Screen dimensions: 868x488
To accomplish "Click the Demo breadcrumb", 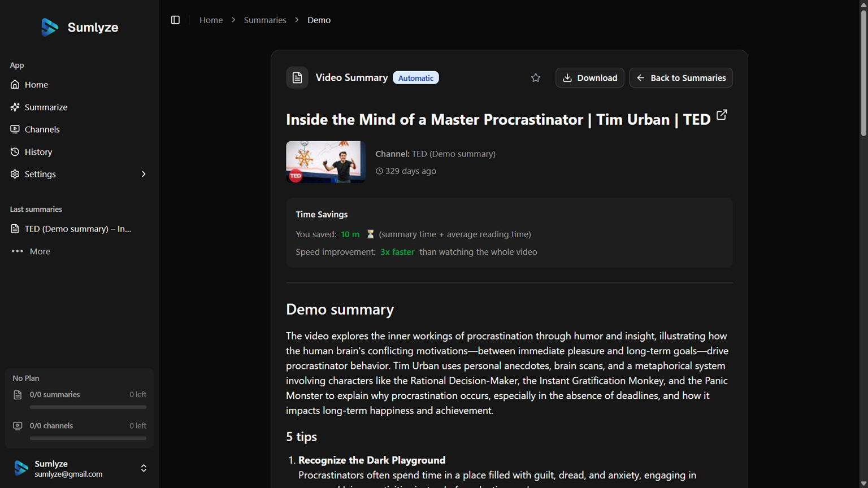I will tap(319, 20).
